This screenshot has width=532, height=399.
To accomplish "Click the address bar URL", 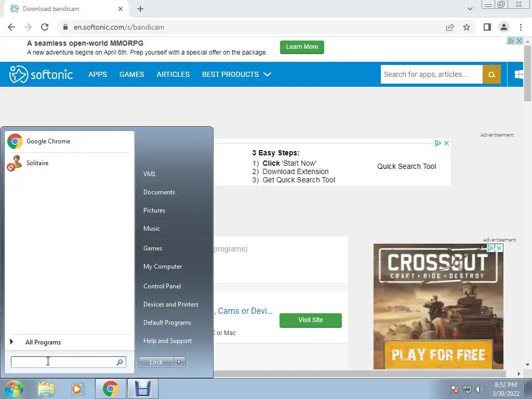I will point(119,27).
